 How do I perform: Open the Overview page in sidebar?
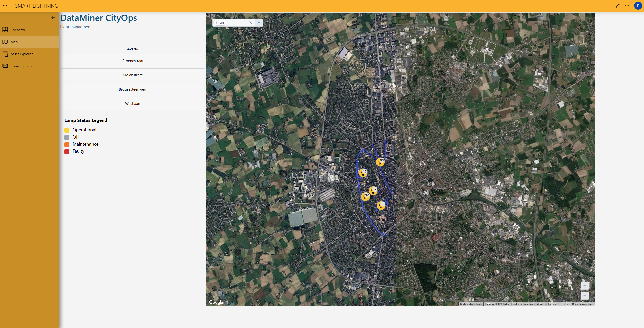(18, 30)
